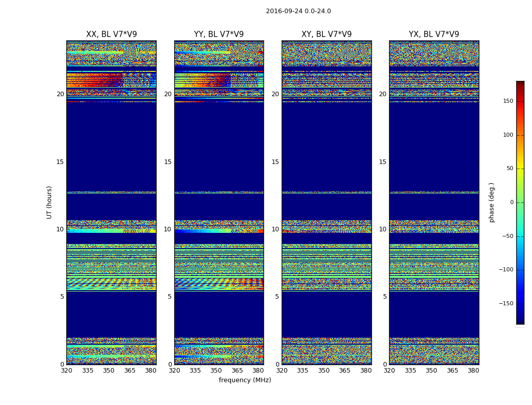
Task: Select the "XX, BL V7*V9" panel title
Action: click(x=111, y=34)
